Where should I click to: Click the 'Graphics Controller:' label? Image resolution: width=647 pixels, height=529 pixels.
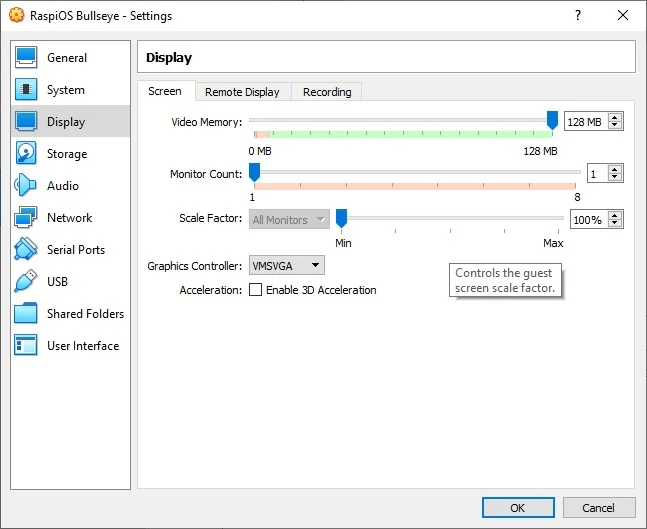[x=194, y=266]
